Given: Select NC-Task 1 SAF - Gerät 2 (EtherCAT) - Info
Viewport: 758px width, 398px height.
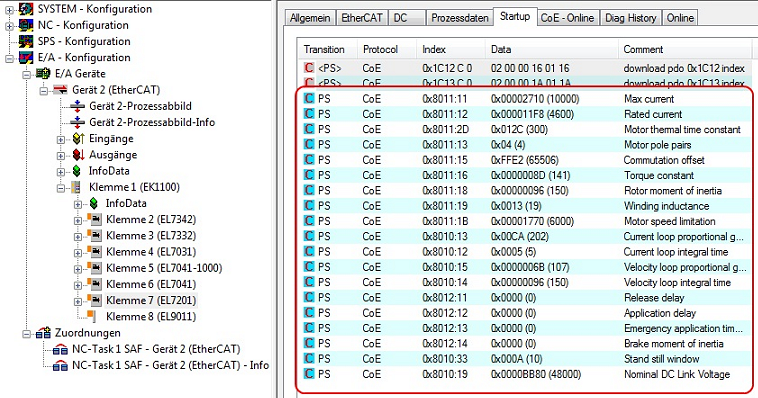Looking at the screenshot, I should tap(170, 366).
